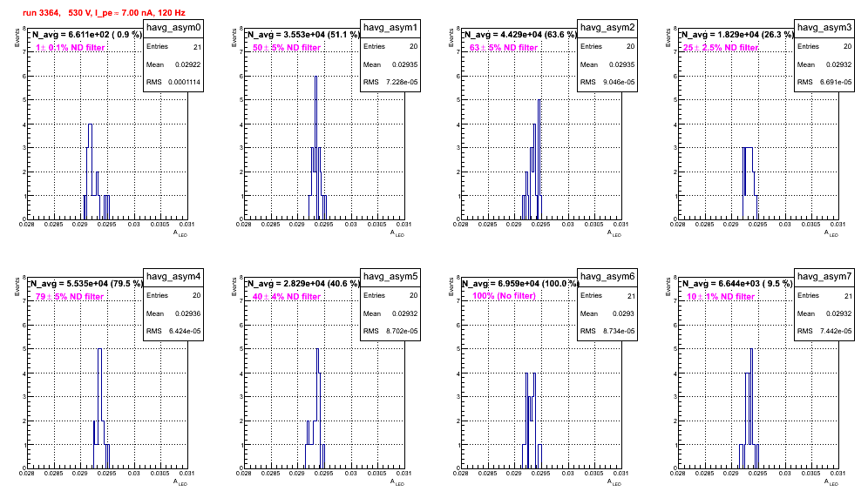The image size is (868, 498).
Task: Click the Events y-axis label of havg_asym7 plot
Action: pos(668,286)
